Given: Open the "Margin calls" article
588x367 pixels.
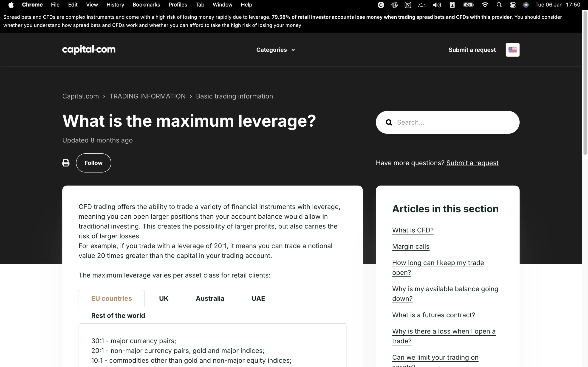Looking at the screenshot, I should point(410,246).
